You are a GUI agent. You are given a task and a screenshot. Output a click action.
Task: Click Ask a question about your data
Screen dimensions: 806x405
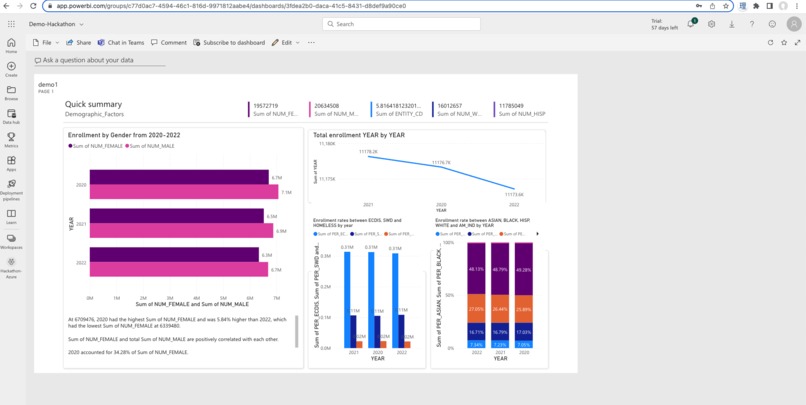100,60
